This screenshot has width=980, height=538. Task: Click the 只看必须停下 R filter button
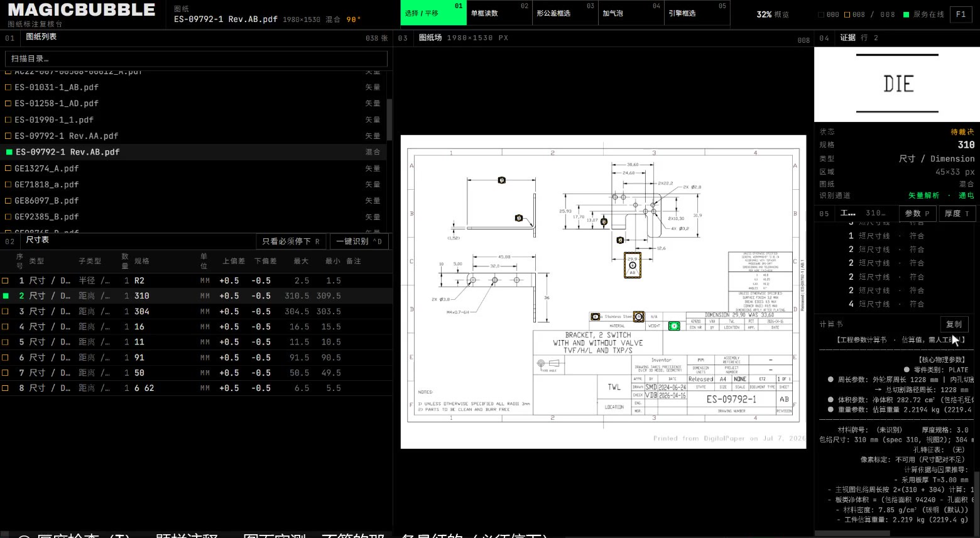(x=291, y=241)
